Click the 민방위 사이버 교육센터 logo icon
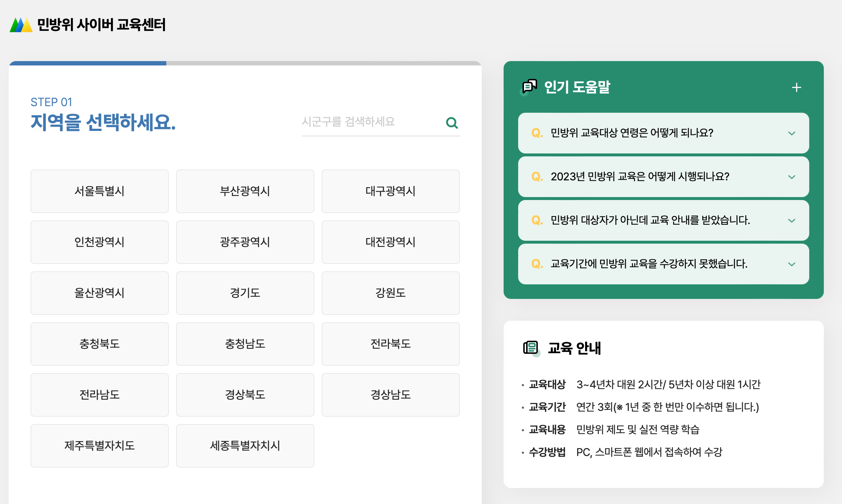The width and height of the screenshot is (842, 504). (21, 25)
